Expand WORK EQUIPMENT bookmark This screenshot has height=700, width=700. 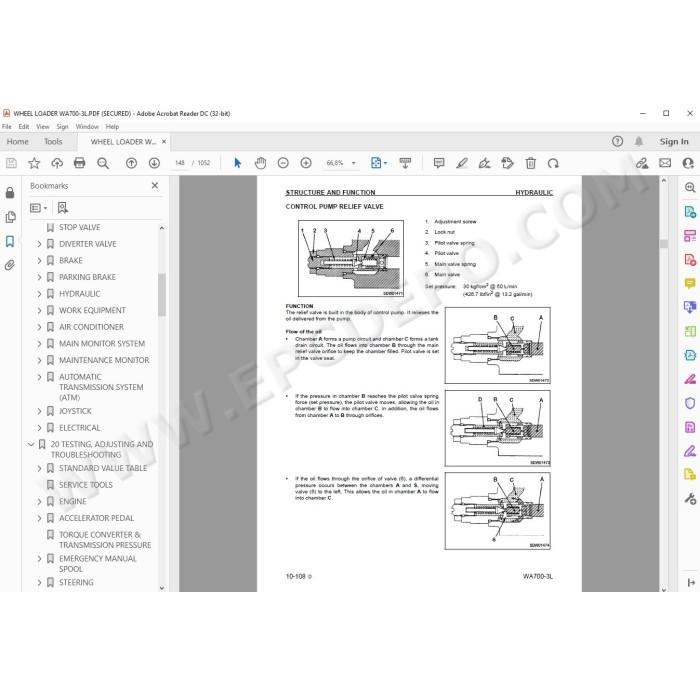(x=39, y=310)
